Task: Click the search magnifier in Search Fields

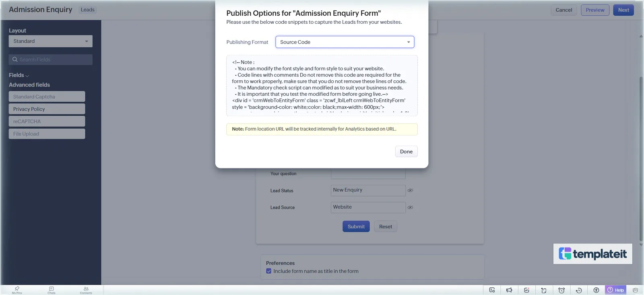Action: (15, 59)
